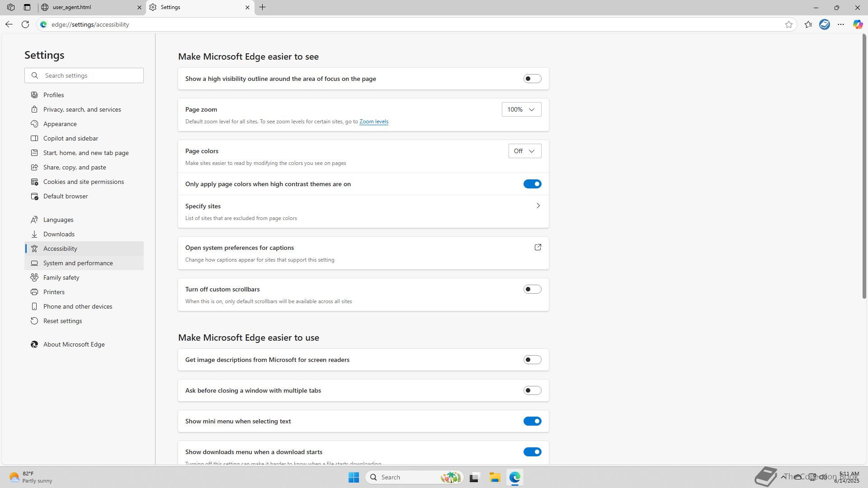868x488 pixels.
Task: Open the Favorites star-list icon
Action: coord(808,24)
